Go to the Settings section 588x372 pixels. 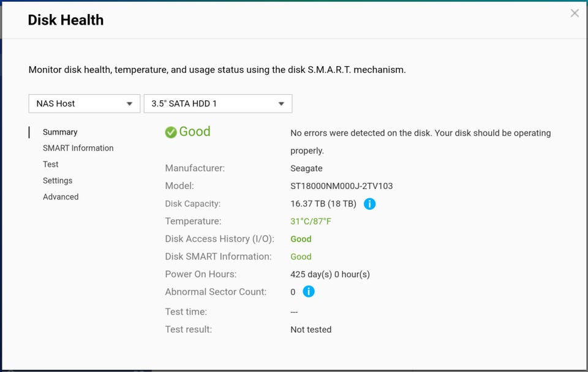[x=58, y=180]
